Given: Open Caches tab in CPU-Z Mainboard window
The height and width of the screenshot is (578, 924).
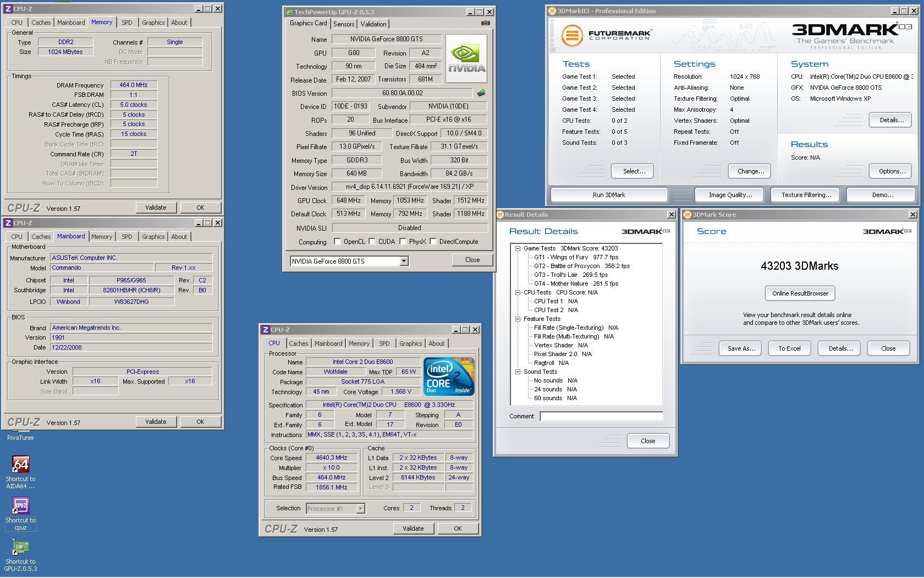Looking at the screenshot, I should pyautogui.click(x=41, y=237).
